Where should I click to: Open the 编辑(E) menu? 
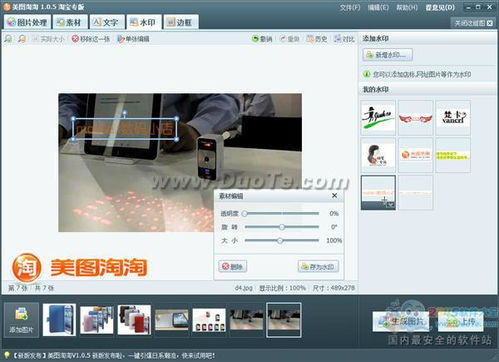coord(378,7)
